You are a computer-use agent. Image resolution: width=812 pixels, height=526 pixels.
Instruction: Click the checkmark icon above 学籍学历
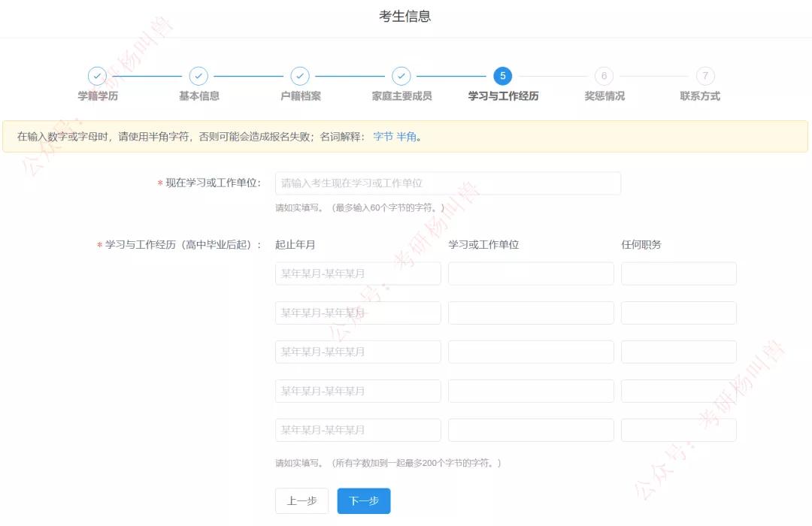(x=97, y=76)
